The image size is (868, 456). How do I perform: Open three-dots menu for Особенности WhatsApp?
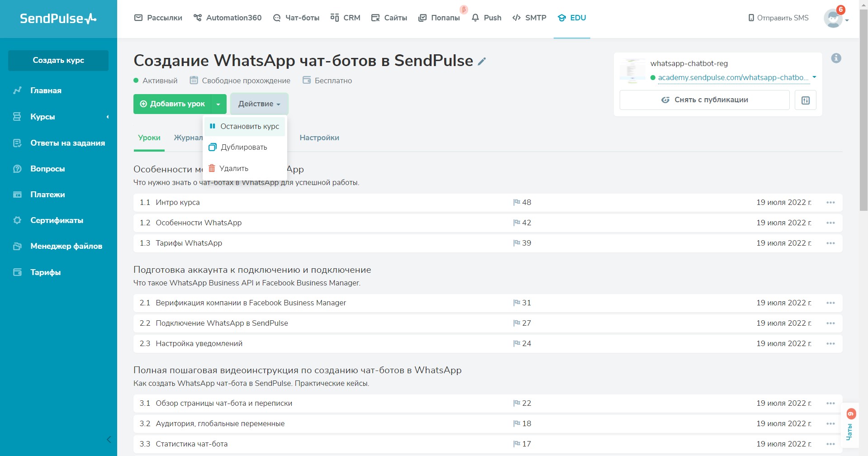pyautogui.click(x=830, y=223)
